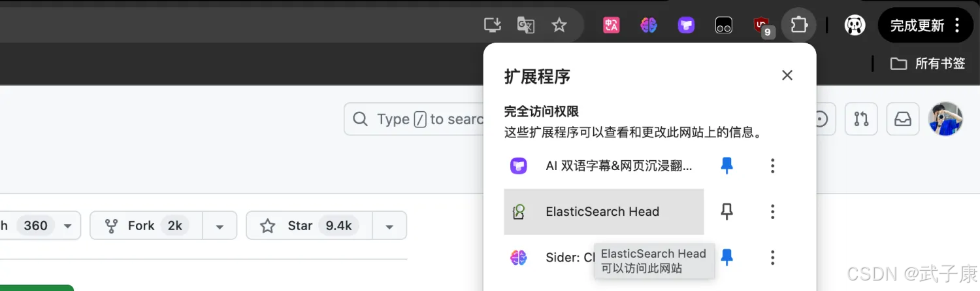Image resolution: width=980 pixels, height=291 pixels.
Task: Expand the dropdown arrow beside Fork
Action: click(220, 226)
